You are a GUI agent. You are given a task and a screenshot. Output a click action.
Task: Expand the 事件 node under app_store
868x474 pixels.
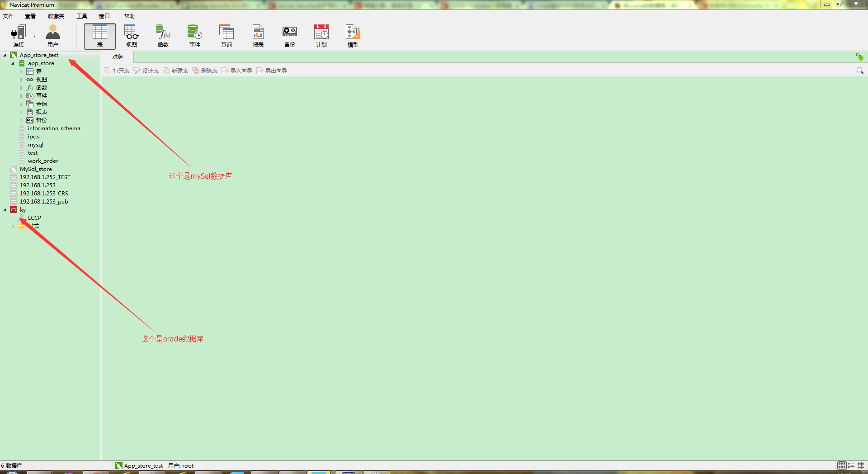pos(21,96)
